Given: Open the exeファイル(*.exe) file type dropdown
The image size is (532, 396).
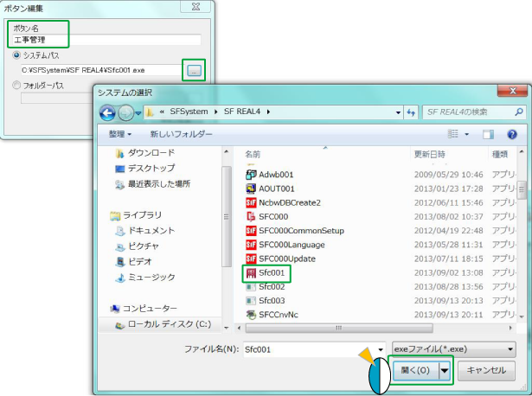Looking at the screenshot, I should (454, 349).
